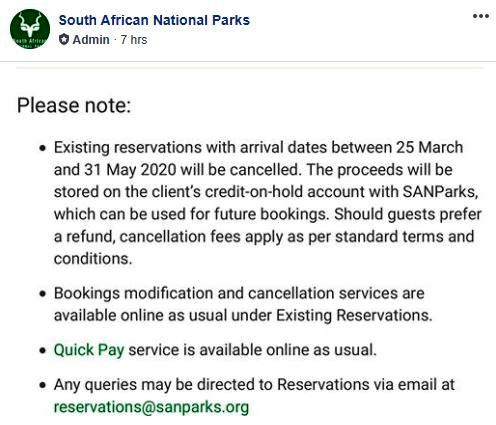Viewport: 496px width, 425px height.
Task: Click the SANParks kudu logo avatar
Action: pos(30,29)
